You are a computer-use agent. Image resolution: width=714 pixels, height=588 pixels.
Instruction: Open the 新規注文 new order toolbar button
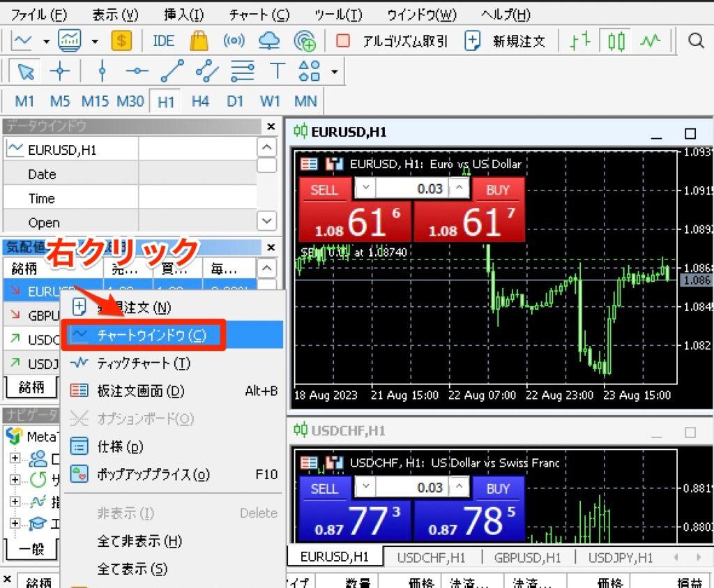506,40
